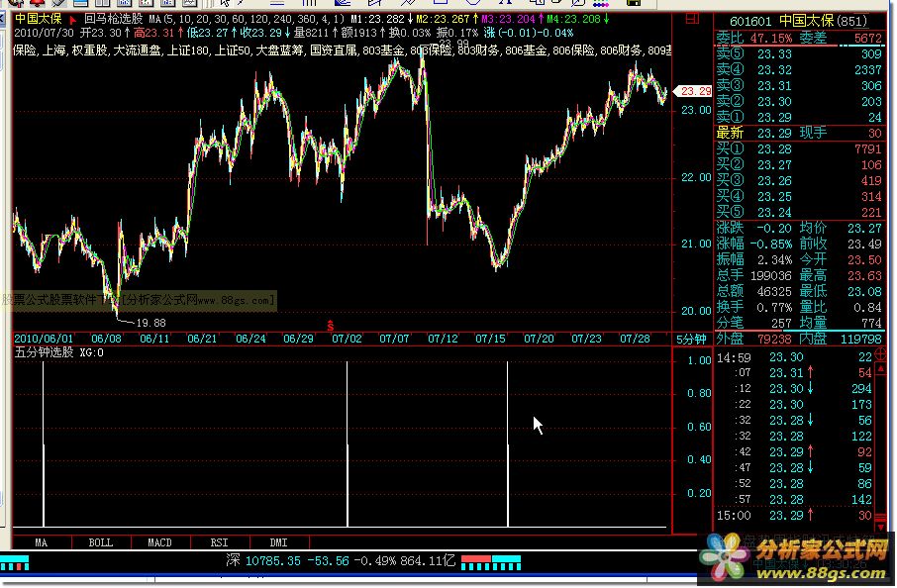Click the red arrow icon beside 中国太保
Screen dimensions: 897x588
click(x=73, y=19)
